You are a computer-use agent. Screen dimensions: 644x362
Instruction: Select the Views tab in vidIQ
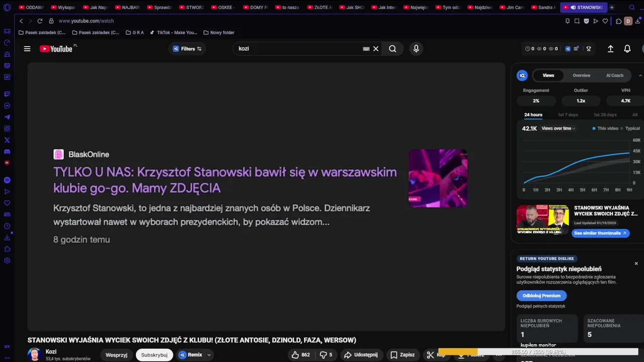[x=548, y=75]
